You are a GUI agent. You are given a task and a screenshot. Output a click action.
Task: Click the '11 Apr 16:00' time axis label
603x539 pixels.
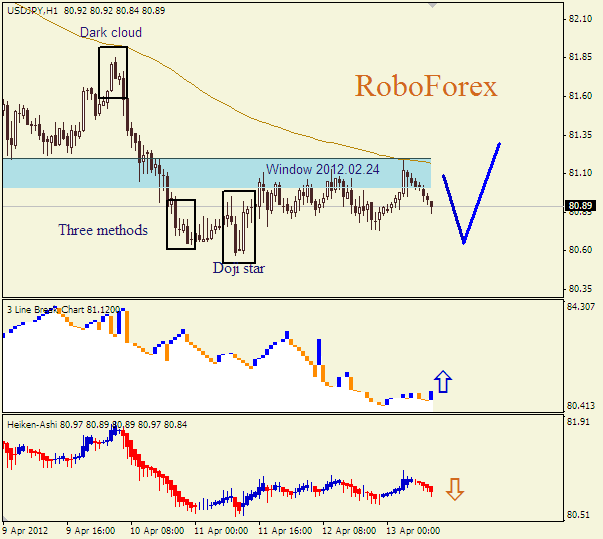tap(283, 530)
